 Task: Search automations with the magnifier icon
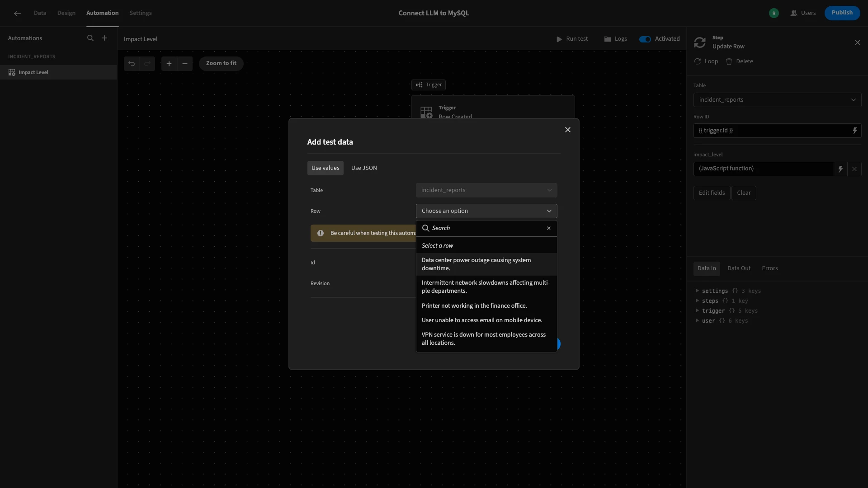pyautogui.click(x=90, y=38)
